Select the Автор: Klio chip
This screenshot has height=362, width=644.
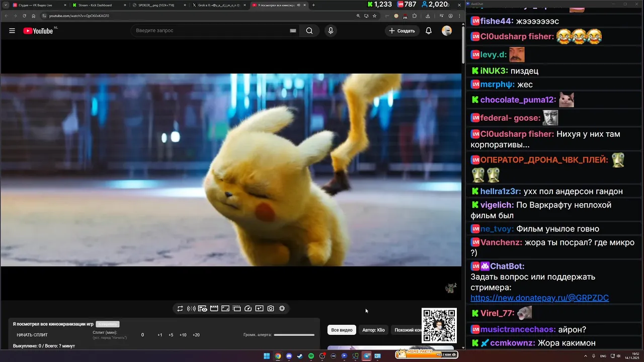coord(373,330)
